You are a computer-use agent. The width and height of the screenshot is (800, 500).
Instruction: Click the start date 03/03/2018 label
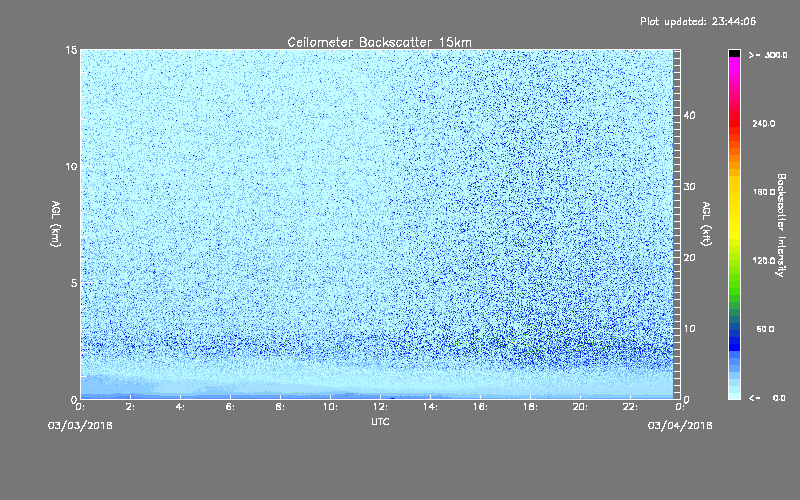[x=80, y=426]
